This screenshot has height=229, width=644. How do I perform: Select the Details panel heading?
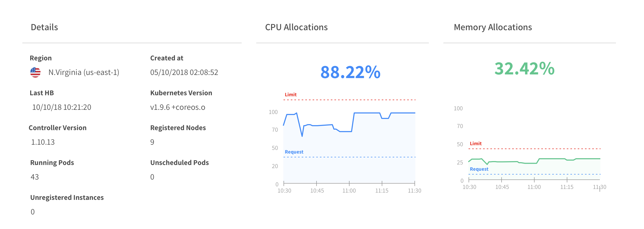click(44, 27)
